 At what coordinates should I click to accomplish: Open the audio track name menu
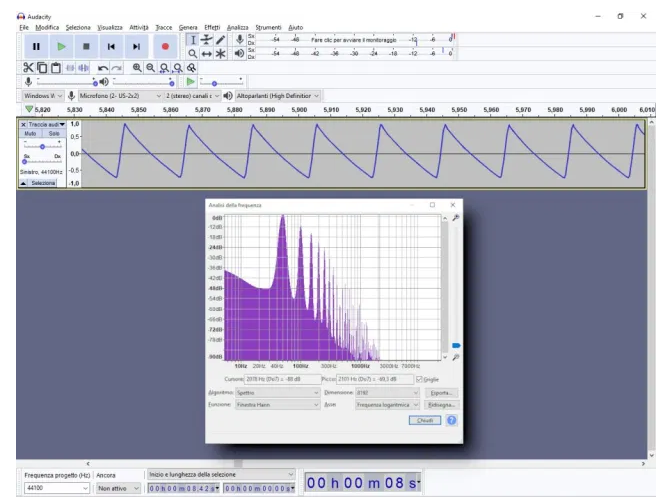(x=46, y=124)
